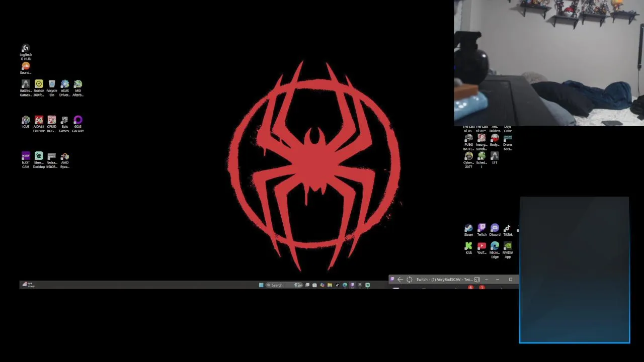This screenshot has height=362, width=644.
Task: Open the NVIDIA App shortcut
Action: pyautogui.click(x=508, y=250)
